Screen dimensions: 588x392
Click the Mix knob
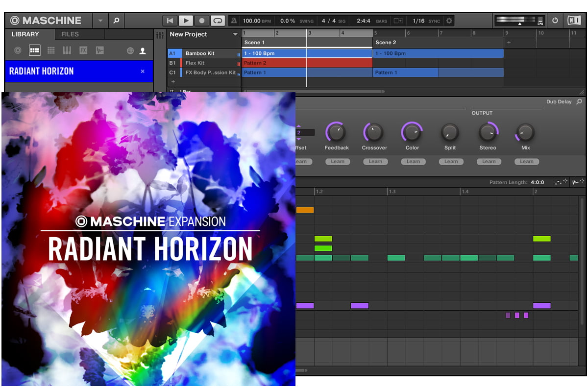pyautogui.click(x=525, y=132)
